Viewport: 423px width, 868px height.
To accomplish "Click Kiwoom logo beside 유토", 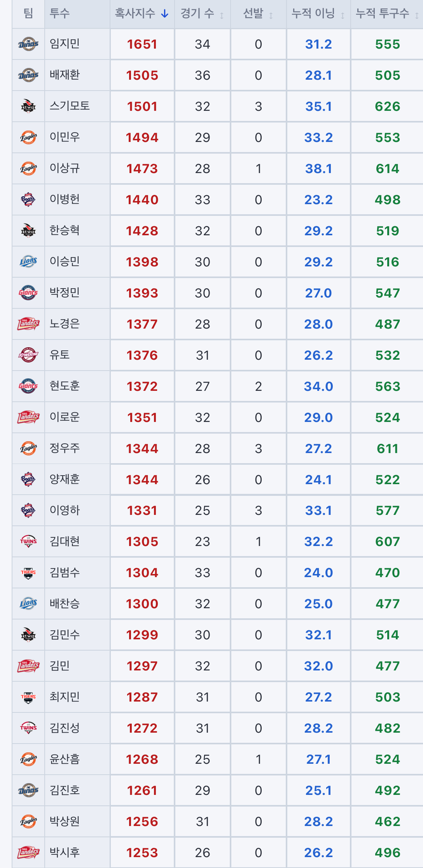I will pos(28,355).
